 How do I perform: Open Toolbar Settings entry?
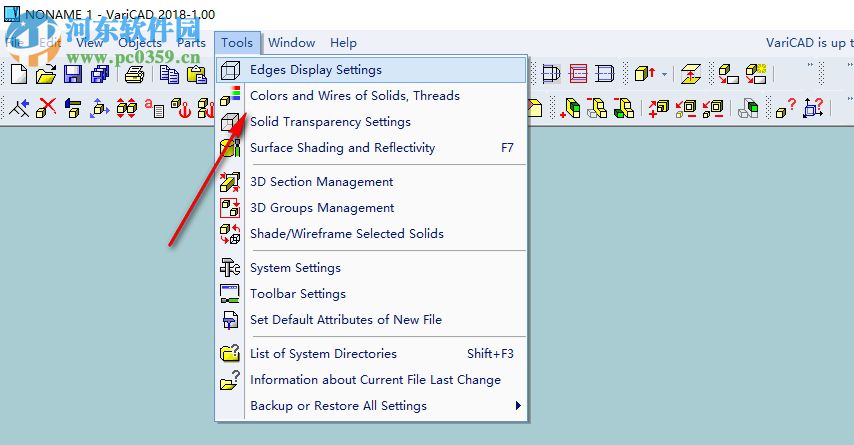click(371, 294)
